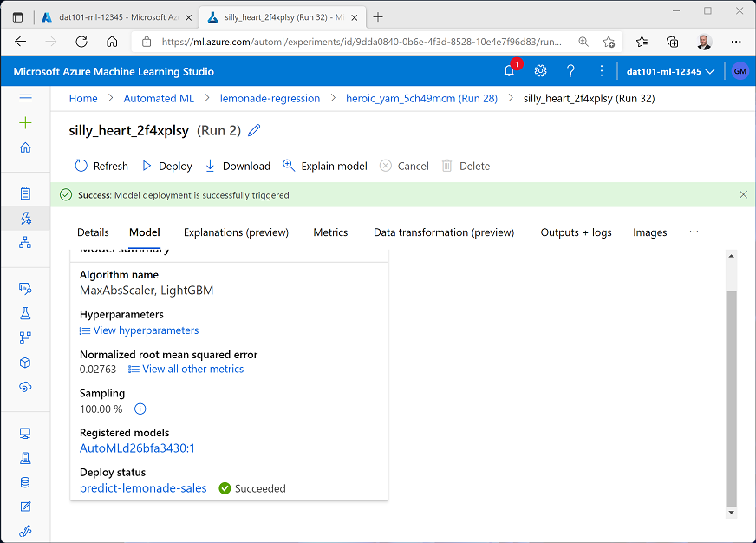Viewport: 756px width, 543px height.
Task: Click the Automated ML lightning flask icon
Action: 25,218
